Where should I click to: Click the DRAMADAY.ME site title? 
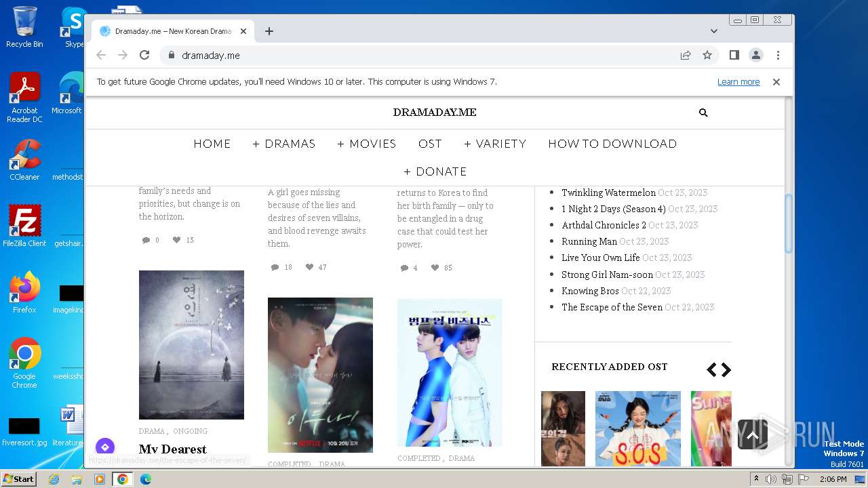coord(435,113)
